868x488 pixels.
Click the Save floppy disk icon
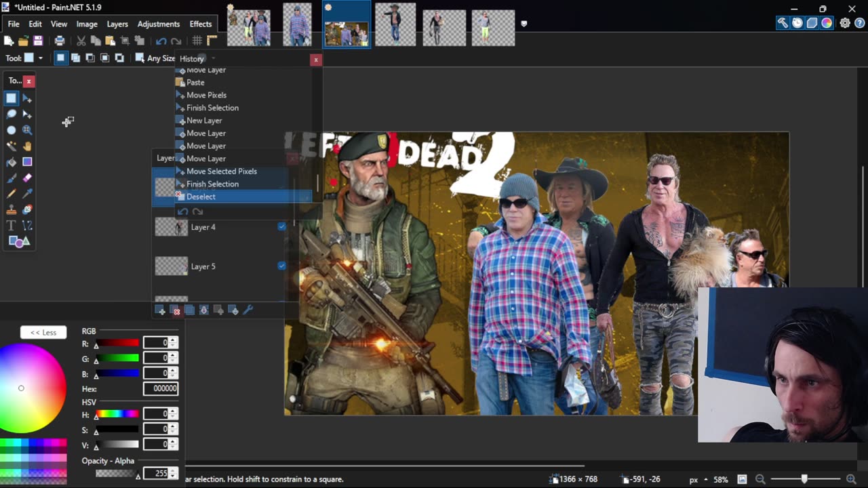(38, 41)
